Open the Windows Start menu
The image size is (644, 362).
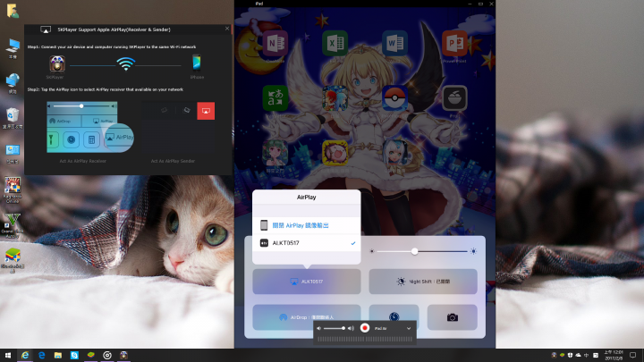click(x=8, y=356)
